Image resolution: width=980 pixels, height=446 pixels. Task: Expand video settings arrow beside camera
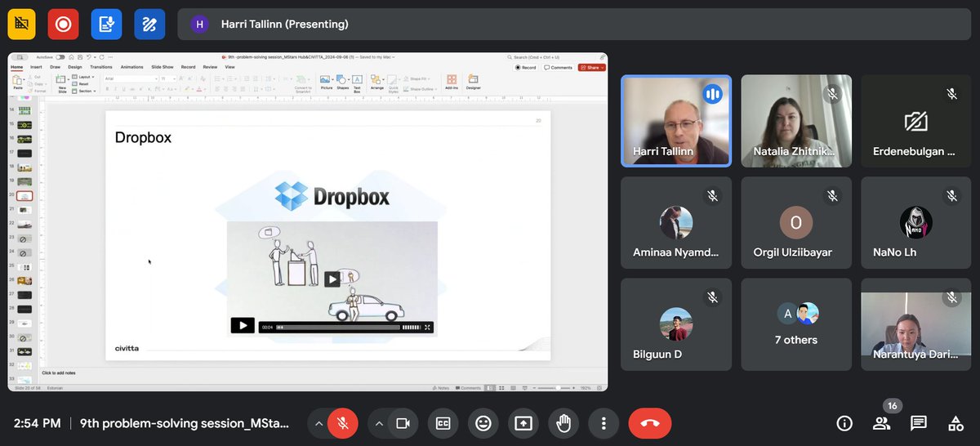(x=378, y=423)
